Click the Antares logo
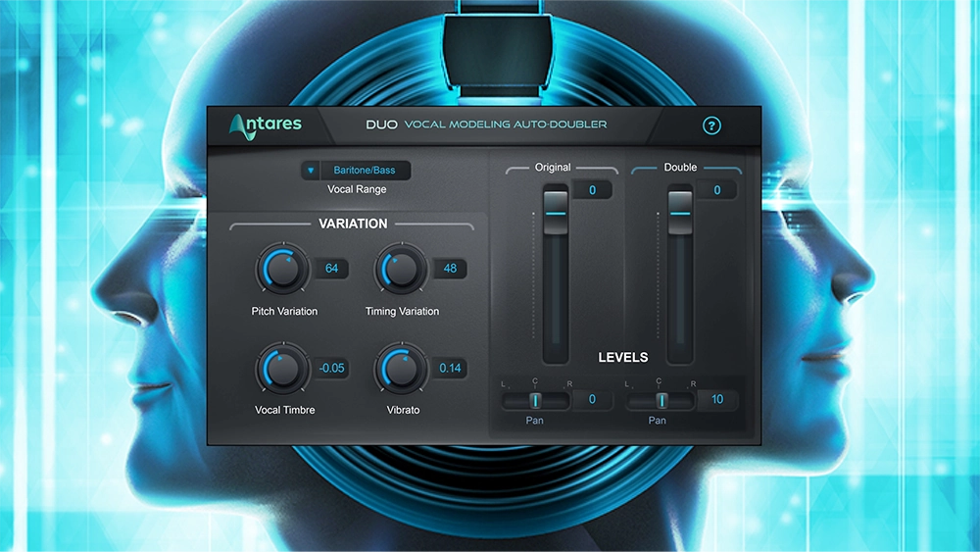This screenshot has width=980, height=552. [x=265, y=126]
